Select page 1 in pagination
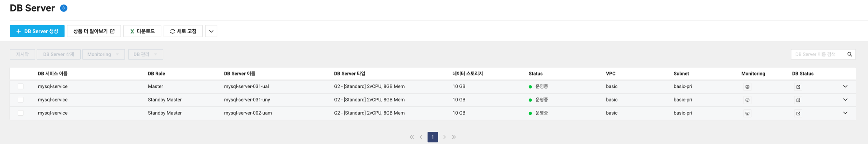This screenshot has height=144, width=868. (x=433, y=137)
